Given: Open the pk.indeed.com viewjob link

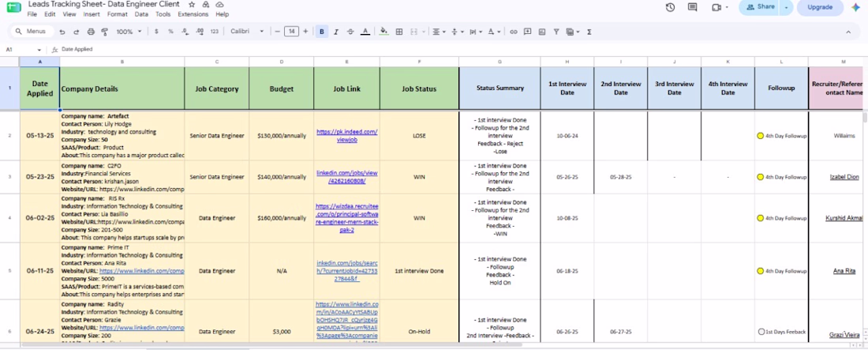Looking at the screenshot, I should [x=346, y=136].
